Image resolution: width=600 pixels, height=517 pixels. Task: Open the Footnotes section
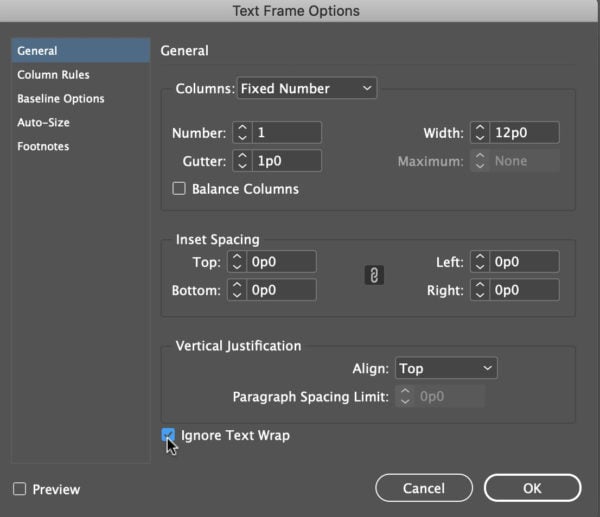[43, 146]
